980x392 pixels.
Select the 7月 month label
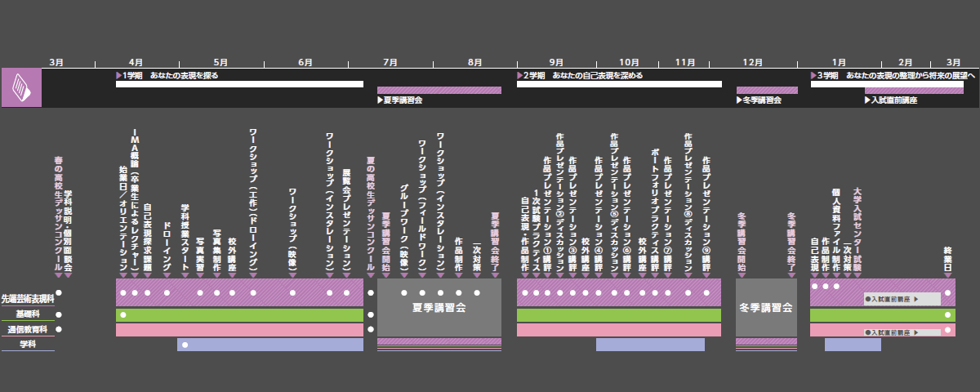(390, 62)
